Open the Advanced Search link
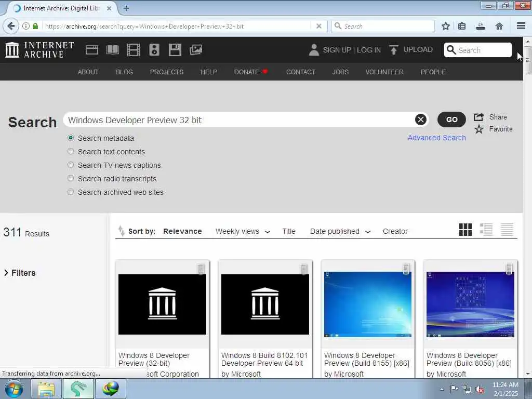The width and height of the screenshot is (532, 399). (436, 138)
